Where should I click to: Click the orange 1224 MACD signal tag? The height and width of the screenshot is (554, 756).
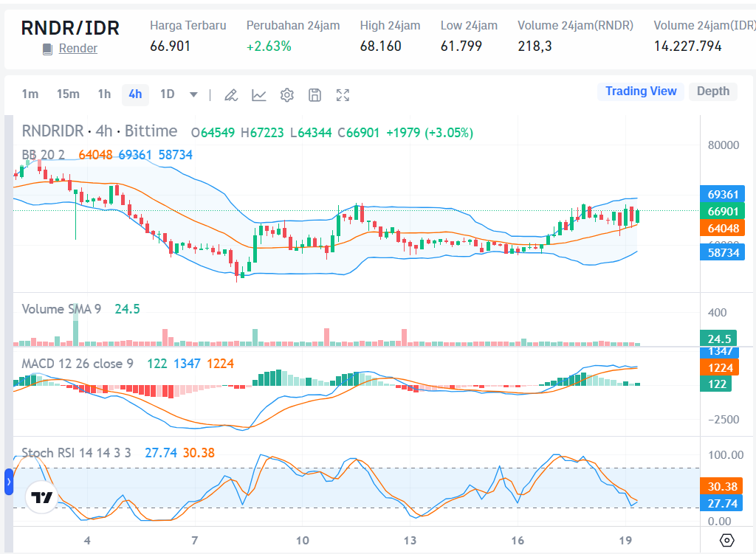(720, 367)
